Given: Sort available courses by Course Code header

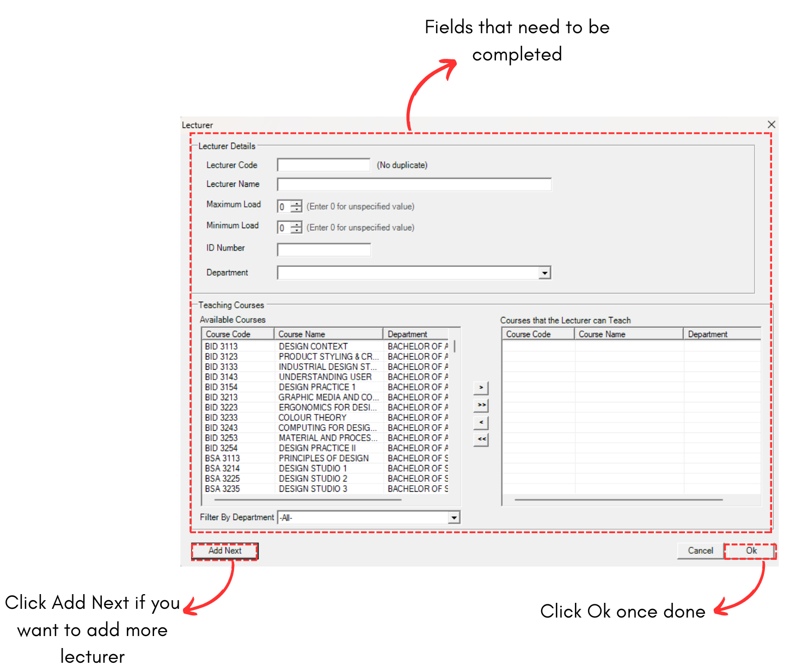Looking at the screenshot, I should 237,334.
